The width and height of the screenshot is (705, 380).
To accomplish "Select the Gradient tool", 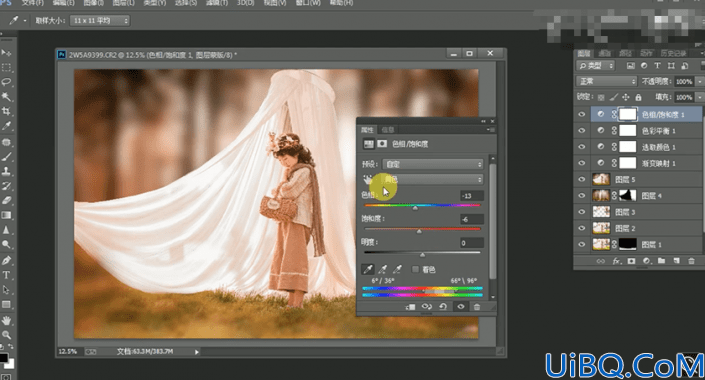I will click(6, 215).
